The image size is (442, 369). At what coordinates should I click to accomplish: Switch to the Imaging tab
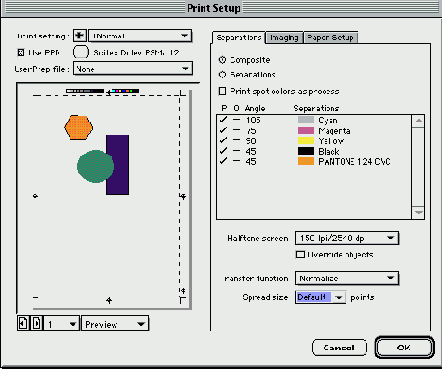pyautogui.click(x=284, y=38)
